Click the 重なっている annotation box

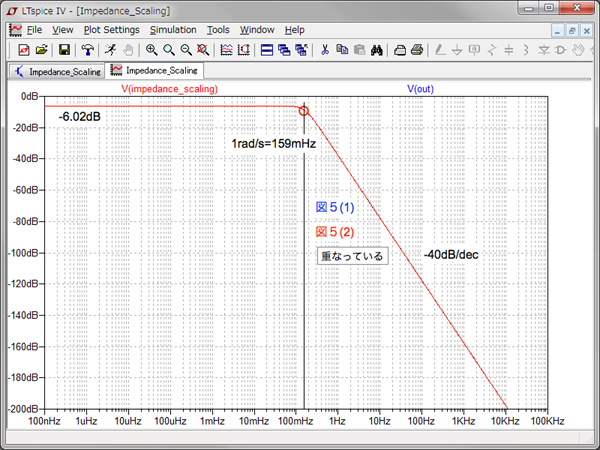[x=352, y=256]
